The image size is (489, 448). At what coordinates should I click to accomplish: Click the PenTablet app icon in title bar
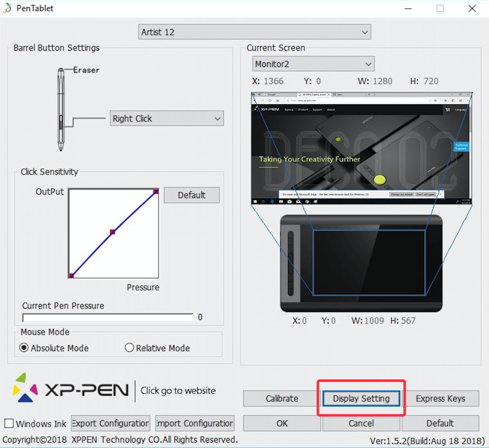point(7,8)
